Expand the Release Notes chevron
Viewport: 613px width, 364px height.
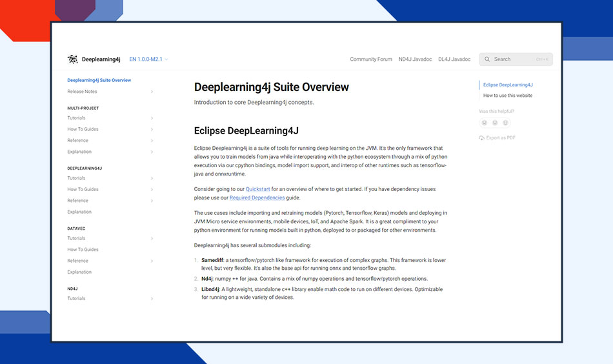[152, 92]
